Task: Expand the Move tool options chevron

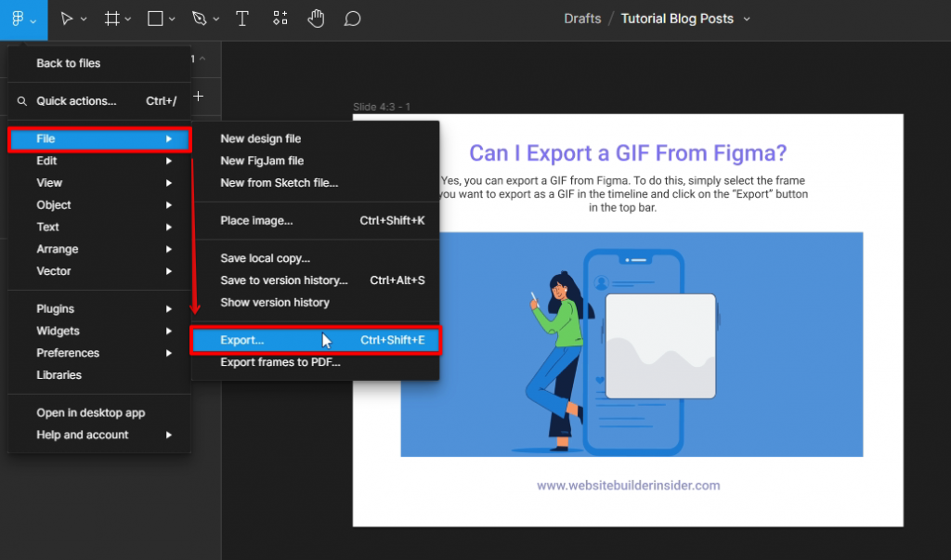Action: click(x=84, y=20)
